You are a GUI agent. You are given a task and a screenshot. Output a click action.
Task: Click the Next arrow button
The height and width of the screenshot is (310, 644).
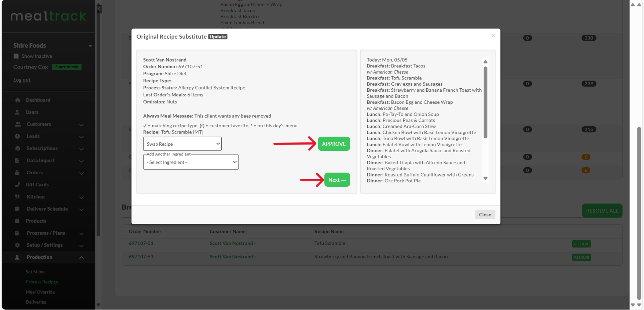click(337, 180)
